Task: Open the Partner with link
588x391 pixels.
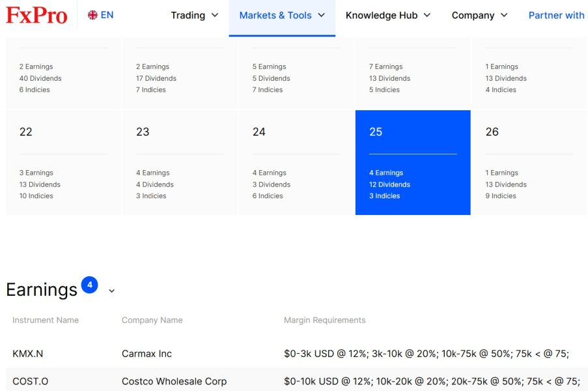Action: pos(557,16)
